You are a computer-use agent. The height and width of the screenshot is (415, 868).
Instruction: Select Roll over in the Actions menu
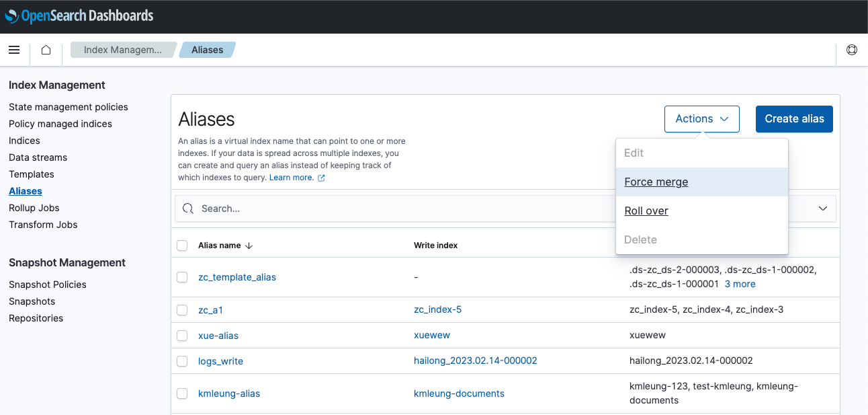tap(646, 211)
